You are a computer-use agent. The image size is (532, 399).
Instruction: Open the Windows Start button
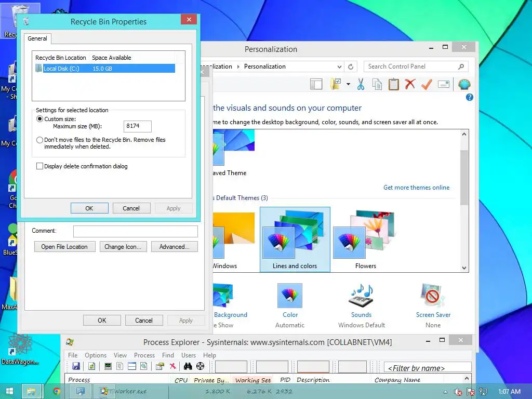[9, 391]
